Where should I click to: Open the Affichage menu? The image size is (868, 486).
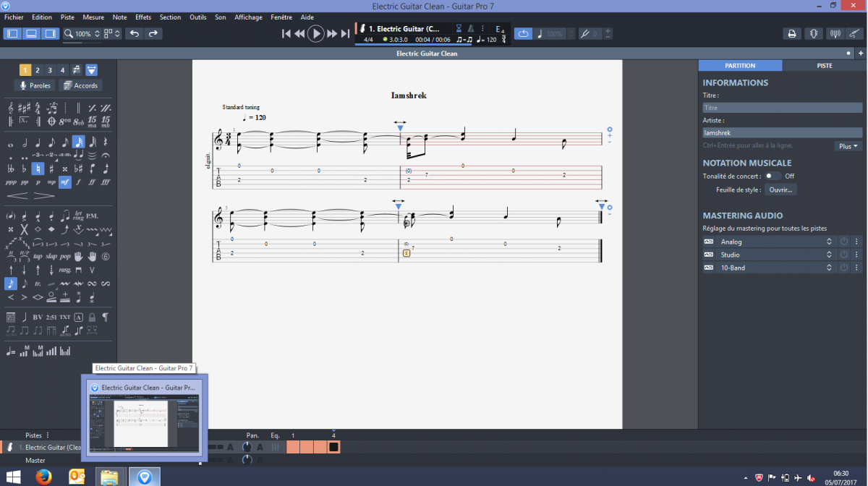coord(248,17)
